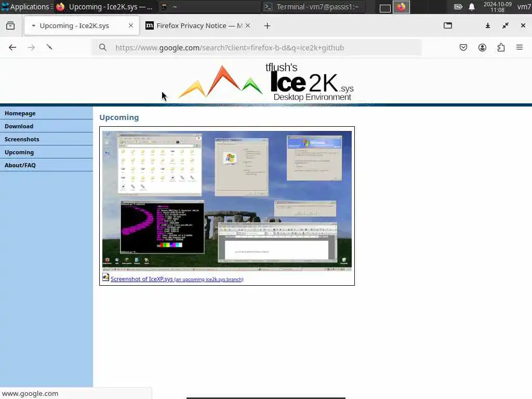
Task: Click the search magnifier icon in address bar
Action: pyautogui.click(x=102, y=47)
